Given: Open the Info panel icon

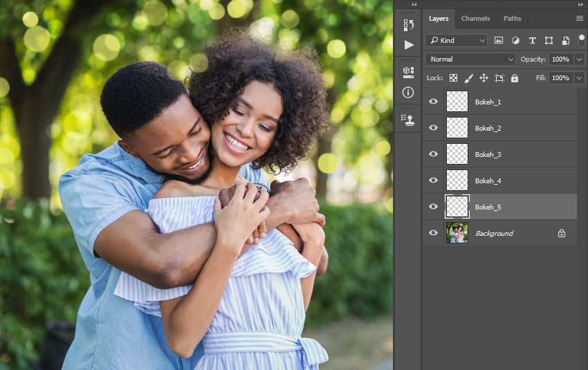Looking at the screenshot, I should 408,92.
